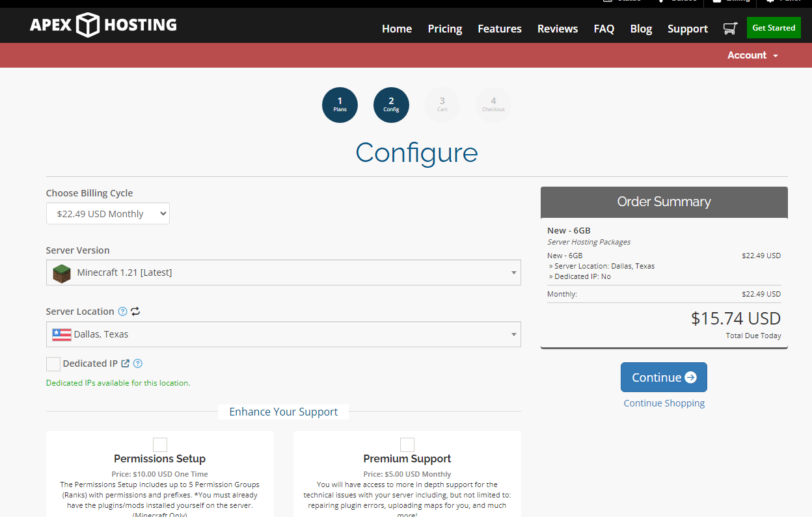
Task: Check the Permissions Setup option
Action: coord(159,444)
